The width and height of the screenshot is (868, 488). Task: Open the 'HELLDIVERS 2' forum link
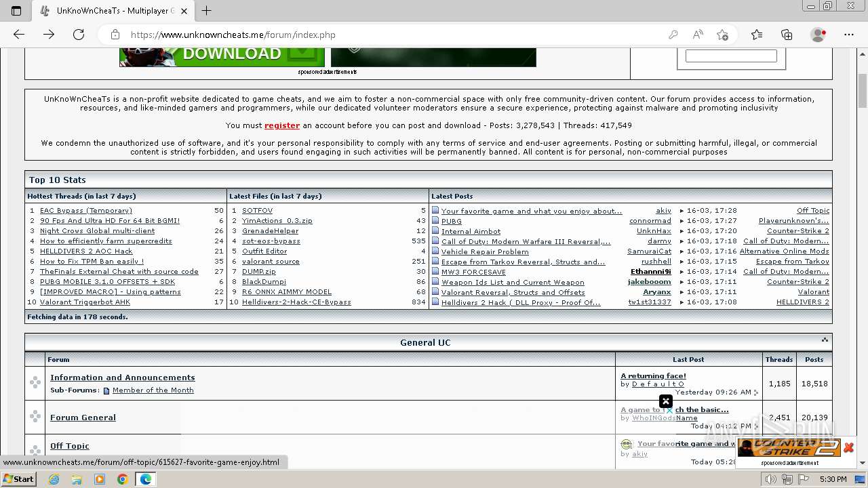(803, 302)
